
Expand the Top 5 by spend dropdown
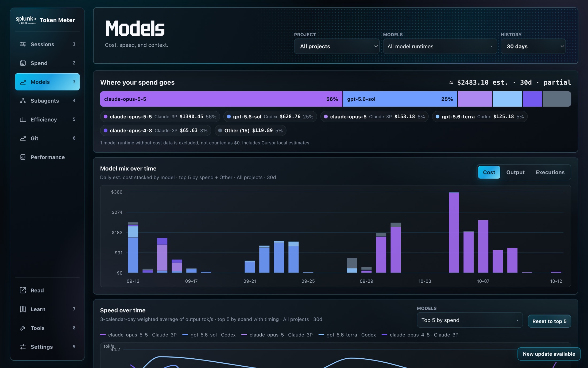coord(470,320)
